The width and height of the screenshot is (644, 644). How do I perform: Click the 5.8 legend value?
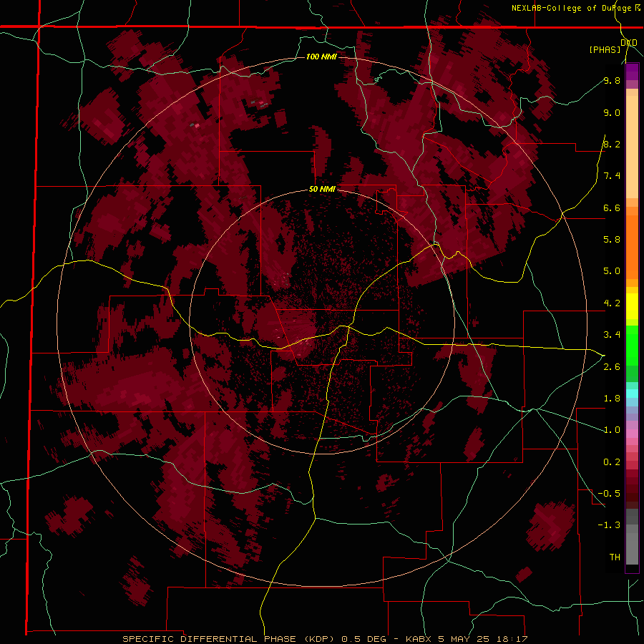coord(612,239)
